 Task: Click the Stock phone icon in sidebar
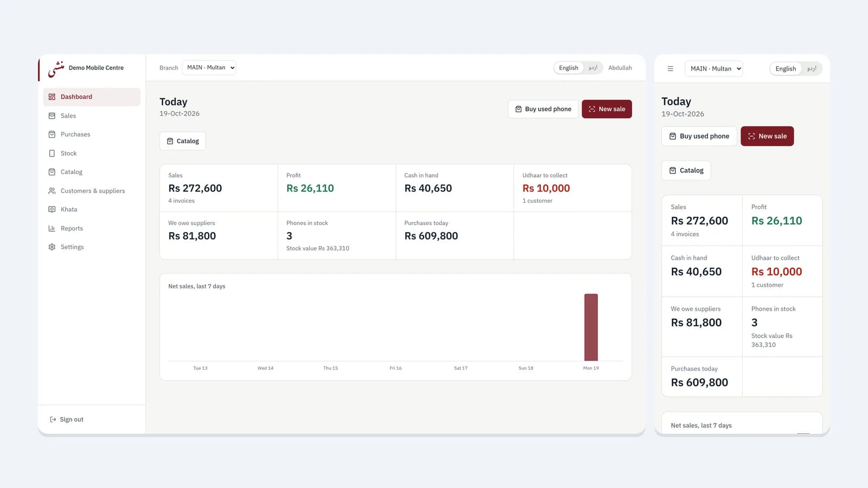pos(52,153)
